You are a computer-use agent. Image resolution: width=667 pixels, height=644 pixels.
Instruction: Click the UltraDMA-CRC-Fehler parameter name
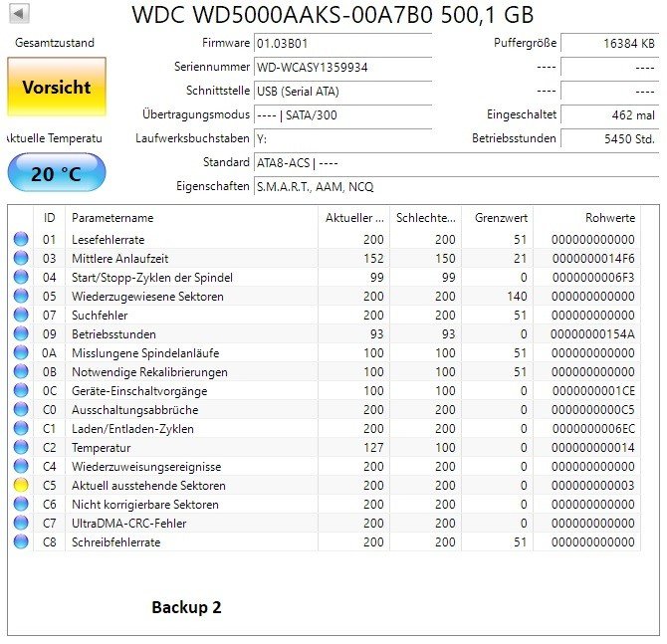tap(128, 524)
